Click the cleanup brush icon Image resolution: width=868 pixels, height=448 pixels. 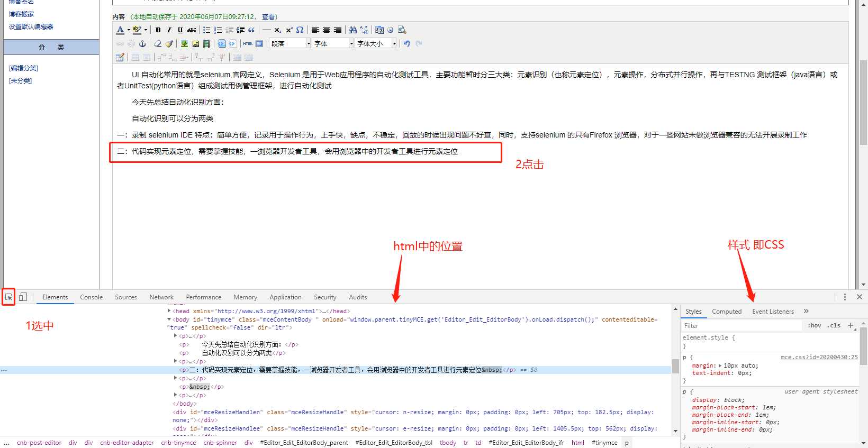(x=169, y=44)
